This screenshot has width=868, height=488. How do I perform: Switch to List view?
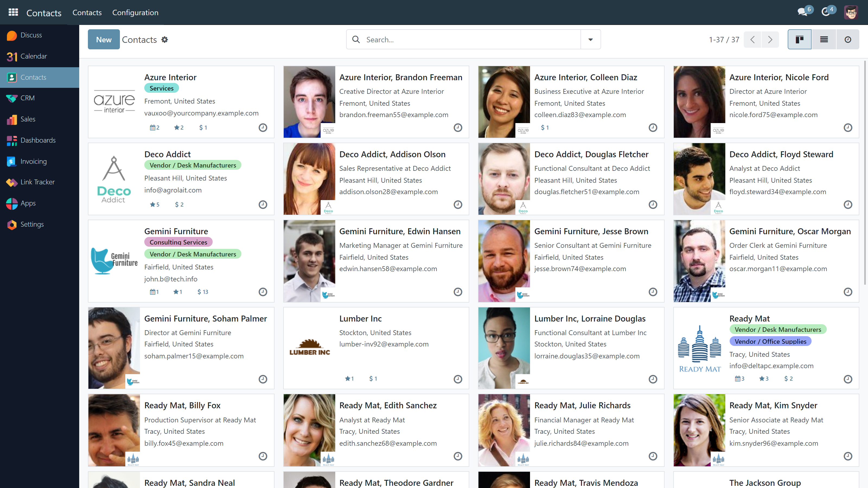coord(824,40)
